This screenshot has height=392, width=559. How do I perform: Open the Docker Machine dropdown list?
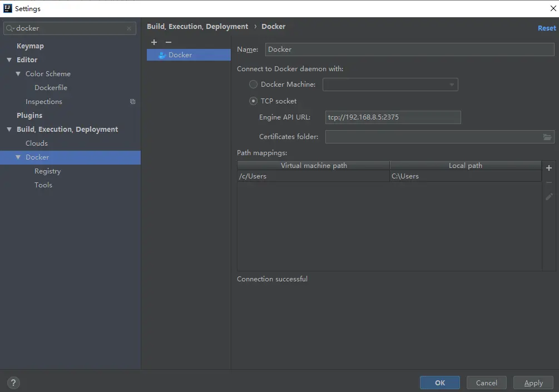click(390, 85)
